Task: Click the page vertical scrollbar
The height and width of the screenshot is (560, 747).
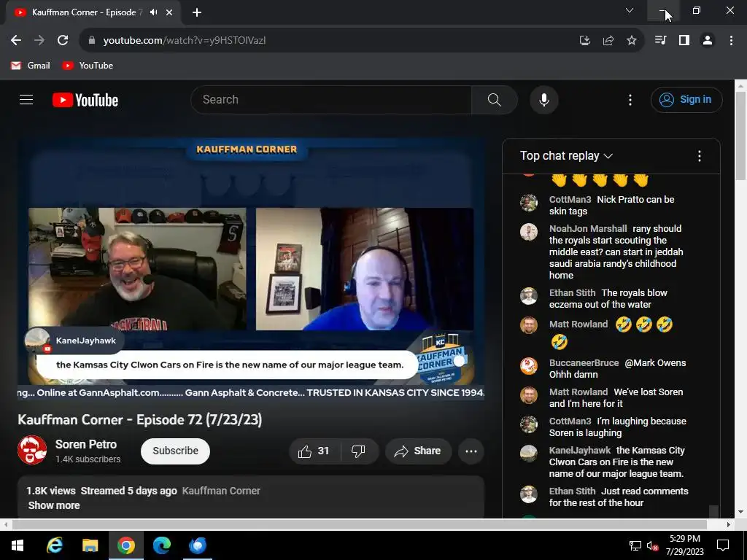Action: click(x=740, y=138)
